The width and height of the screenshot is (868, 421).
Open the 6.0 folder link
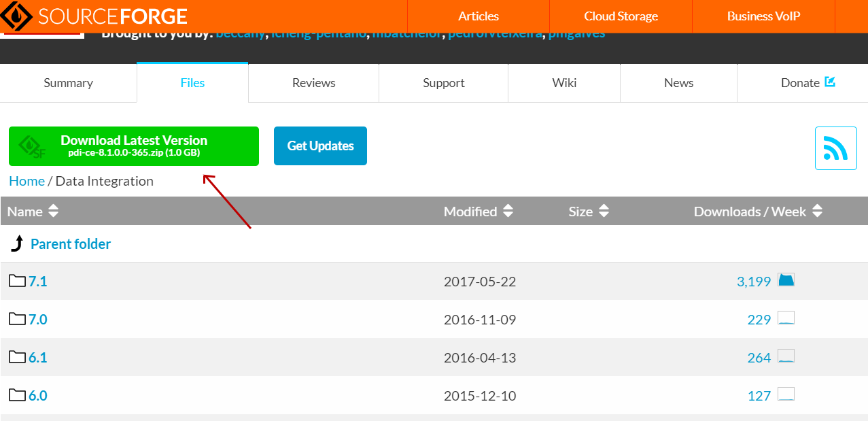coord(38,396)
